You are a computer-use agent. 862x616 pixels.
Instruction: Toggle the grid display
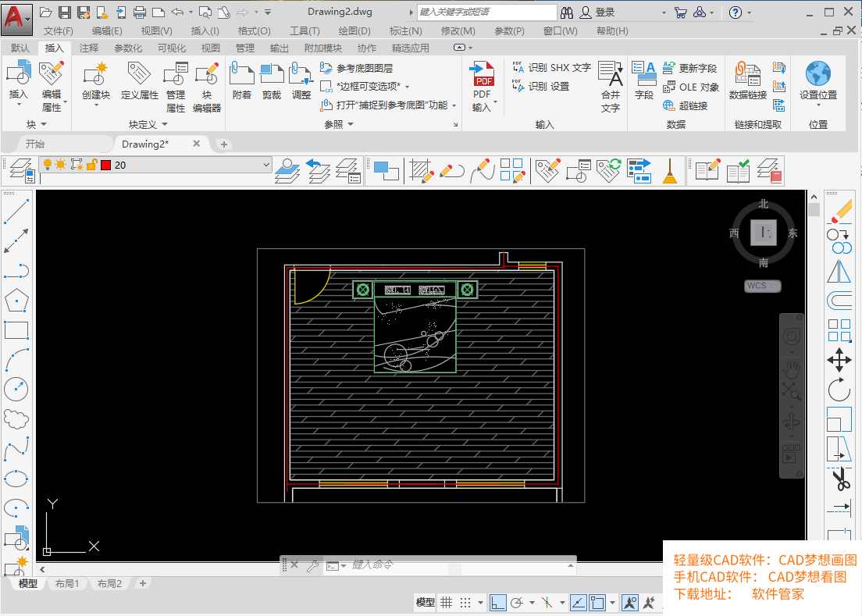click(x=447, y=603)
